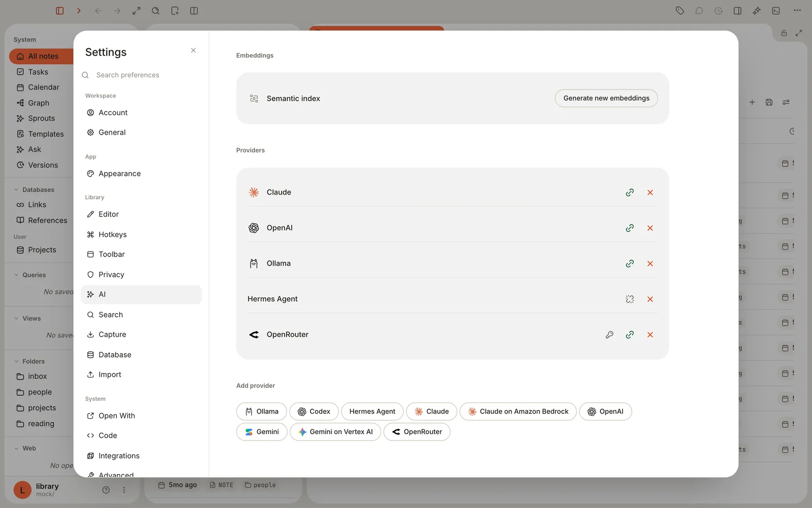Click the tag icon in top toolbar
Screen dimensions: 812x508
680,11
